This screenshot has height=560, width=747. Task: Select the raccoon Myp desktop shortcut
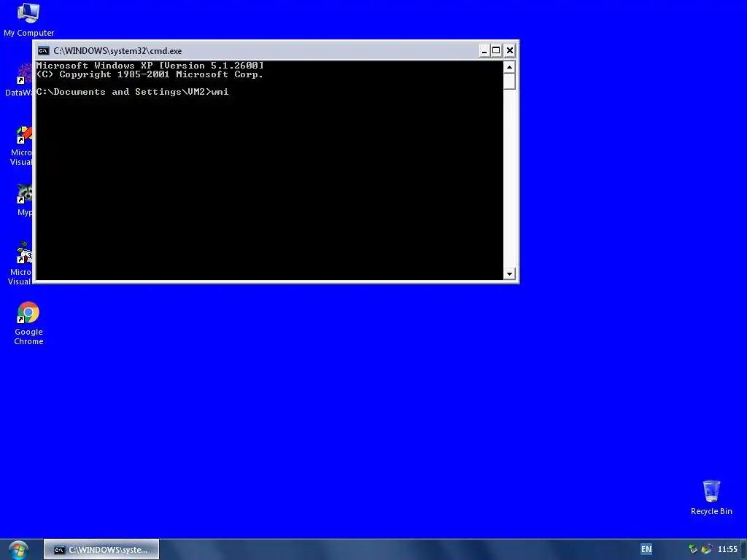click(24, 200)
